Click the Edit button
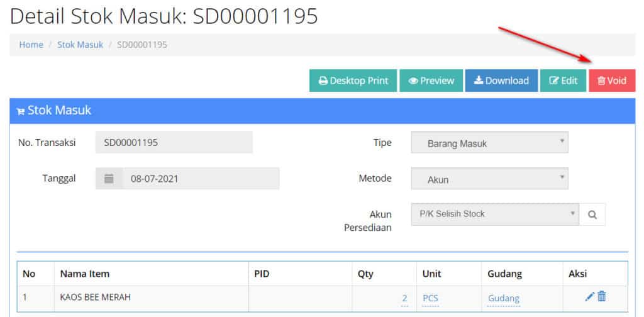Image resolution: width=644 pixels, height=317 pixels. pos(563,81)
